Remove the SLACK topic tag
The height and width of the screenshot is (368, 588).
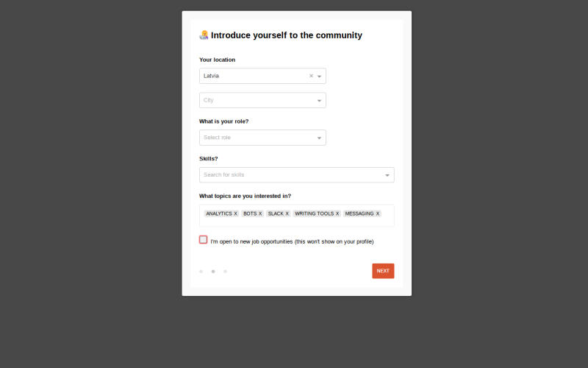(287, 213)
